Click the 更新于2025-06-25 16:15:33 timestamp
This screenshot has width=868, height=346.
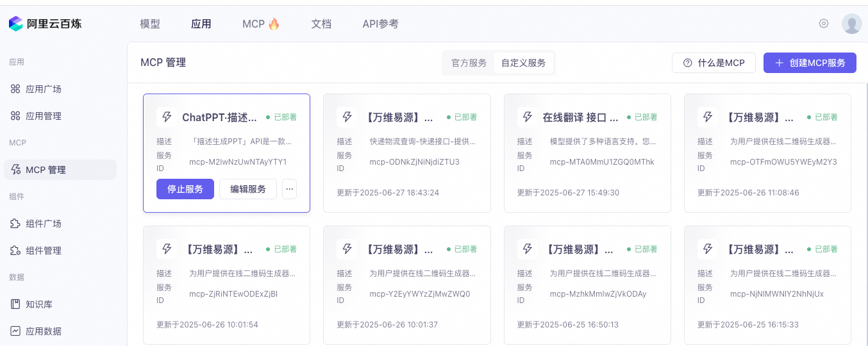(748, 324)
